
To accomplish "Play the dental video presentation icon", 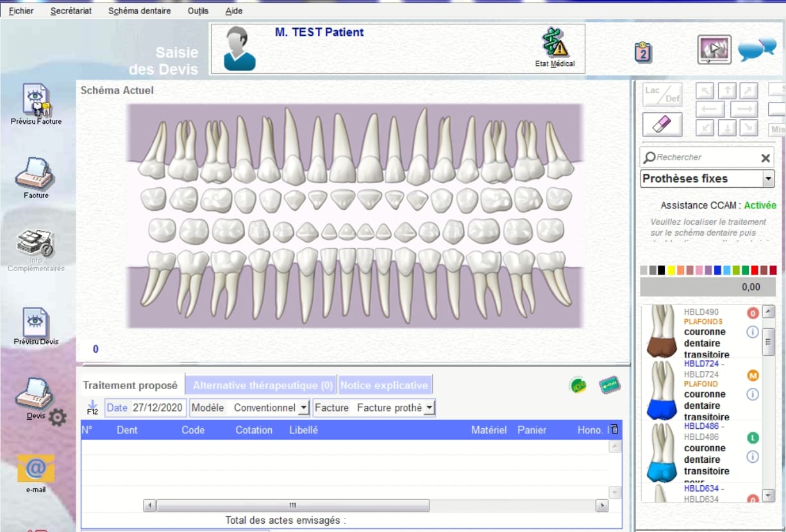I will (714, 49).
